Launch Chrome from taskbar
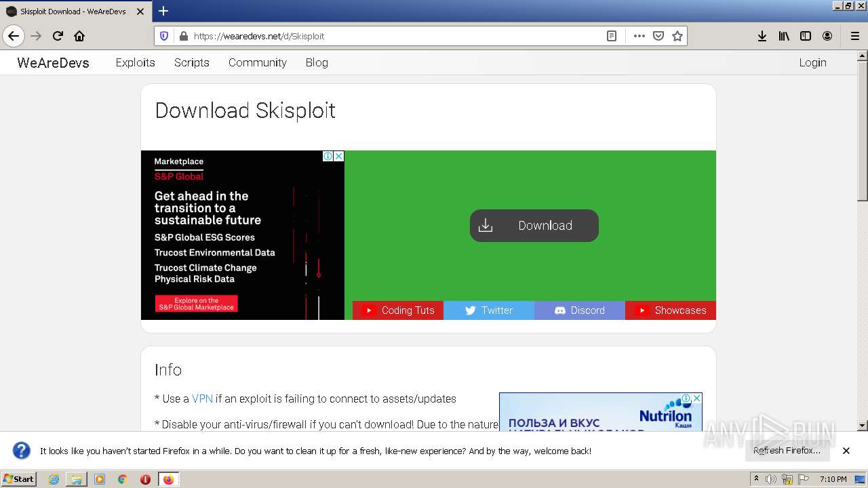Viewport: 868px width, 488px height. [x=122, y=479]
